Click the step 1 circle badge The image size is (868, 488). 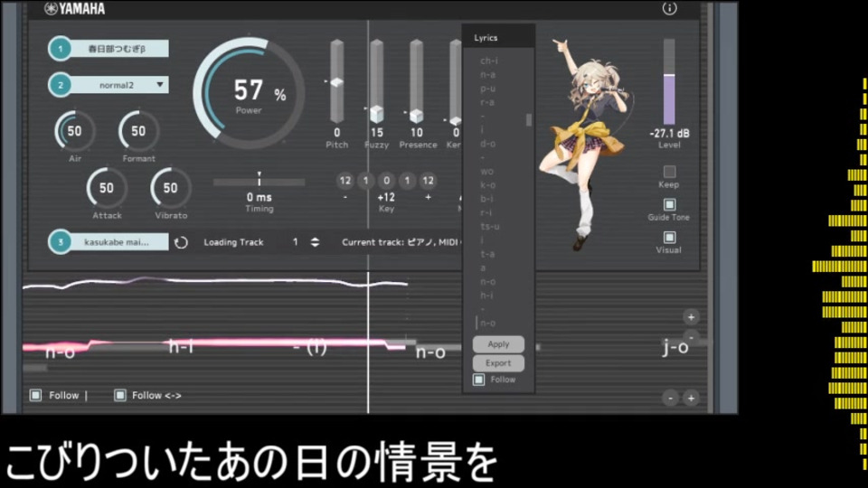coord(61,49)
